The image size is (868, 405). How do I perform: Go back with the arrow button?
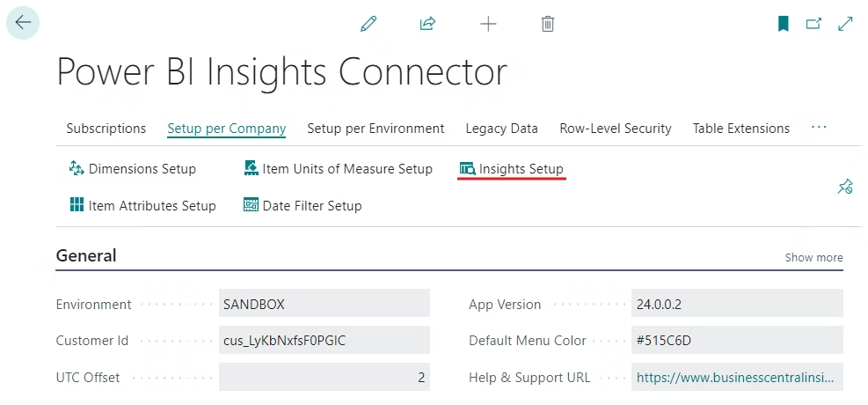(23, 23)
